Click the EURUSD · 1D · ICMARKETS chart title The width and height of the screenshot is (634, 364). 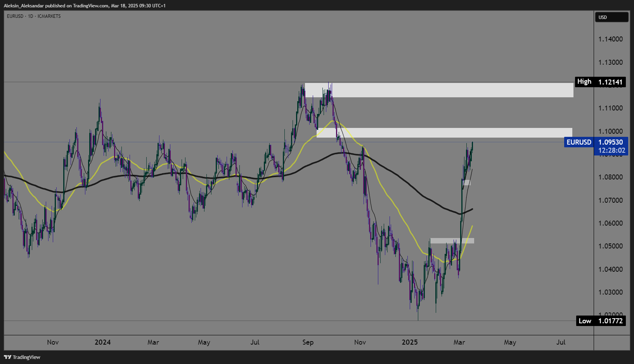pos(34,16)
